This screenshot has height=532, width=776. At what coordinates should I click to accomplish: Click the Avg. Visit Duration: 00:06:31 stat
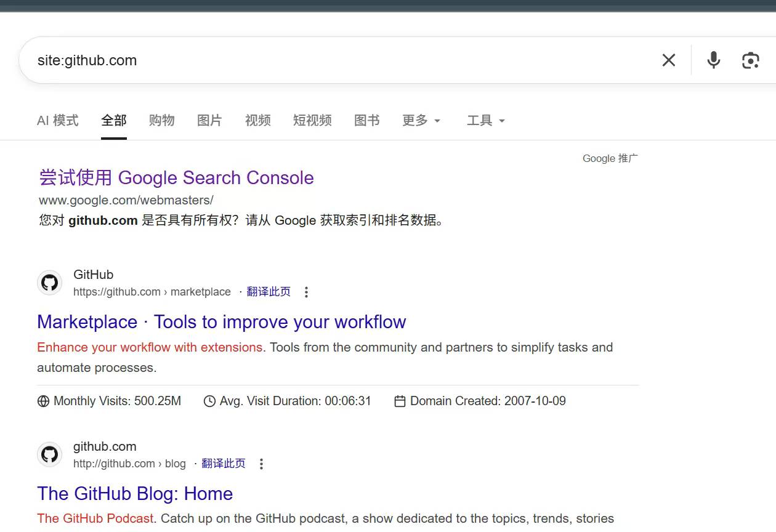pos(288,401)
